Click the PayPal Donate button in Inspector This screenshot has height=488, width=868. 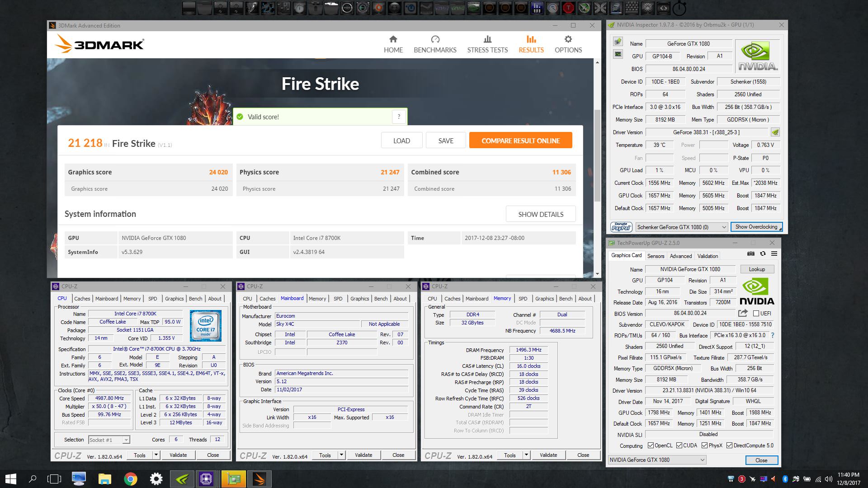[621, 227]
